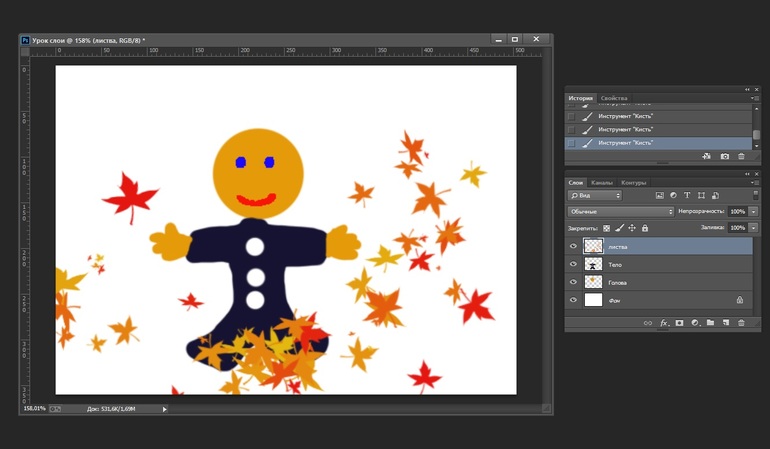Expand the Непрозрачность opacity value dropdown
Image resolution: width=770 pixels, height=449 pixels.
[x=753, y=212]
